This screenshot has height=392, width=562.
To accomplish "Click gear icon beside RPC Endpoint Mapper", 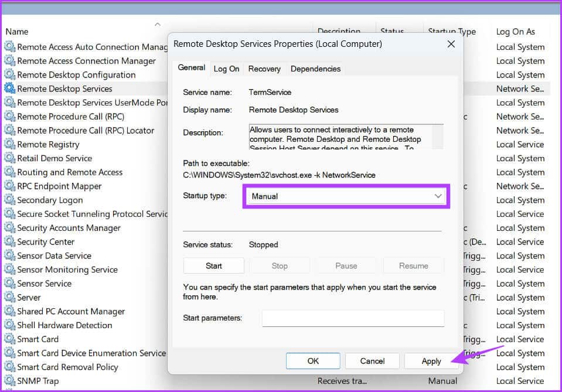I will coord(10,186).
